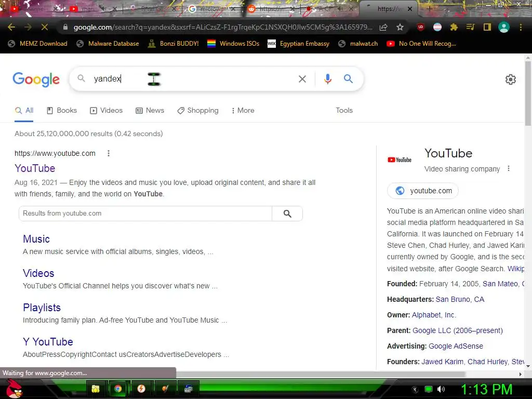The height and width of the screenshot is (399, 532).
Task: Open the malwat.ch bookmark
Action: (358, 44)
